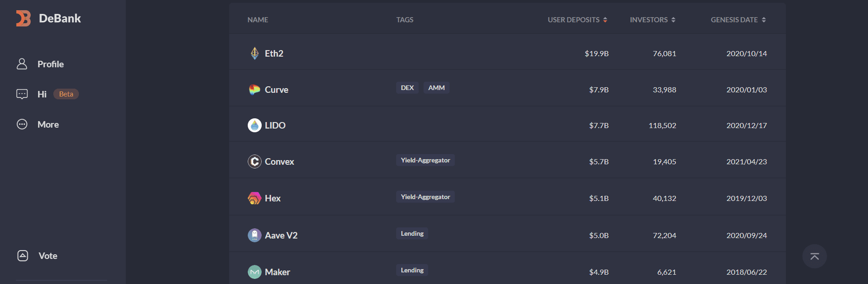Click the Yield-Aggregator tag on Convex

point(425,160)
